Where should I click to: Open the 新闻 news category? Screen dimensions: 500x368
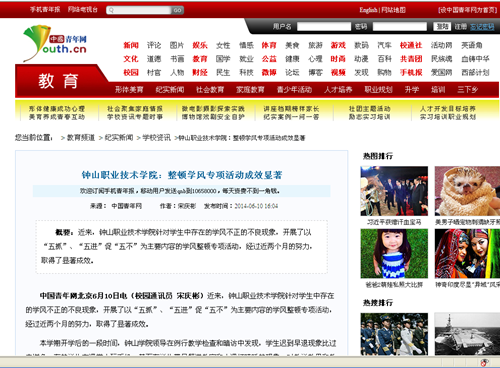tap(131, 45)
